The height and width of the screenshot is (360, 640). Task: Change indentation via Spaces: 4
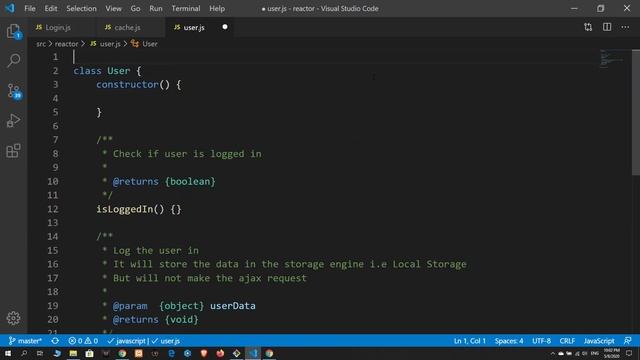[509, 341]
